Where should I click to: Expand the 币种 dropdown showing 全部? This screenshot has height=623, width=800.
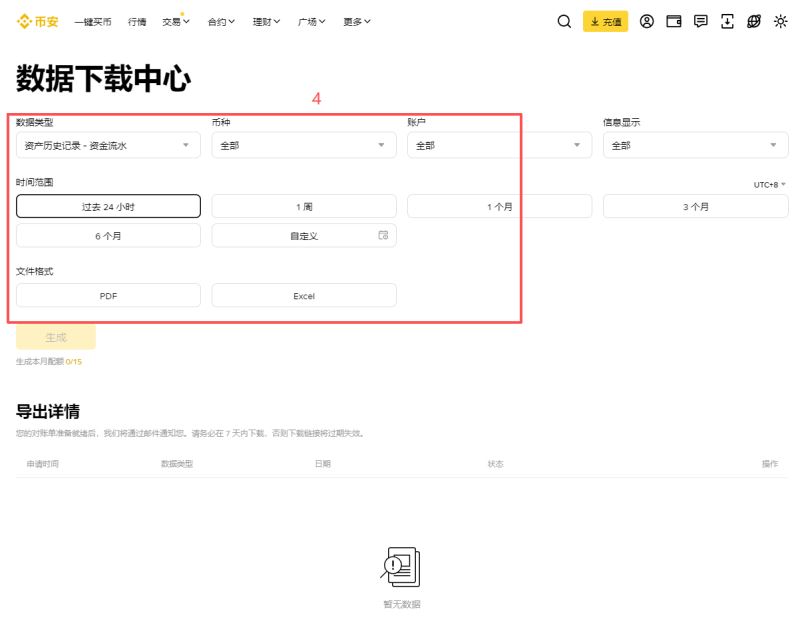click(300, 144)
